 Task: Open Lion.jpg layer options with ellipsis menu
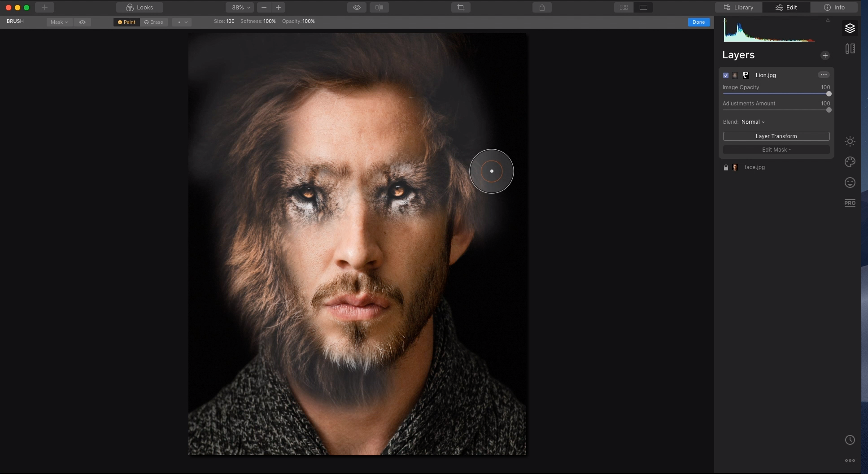(823, 74)
